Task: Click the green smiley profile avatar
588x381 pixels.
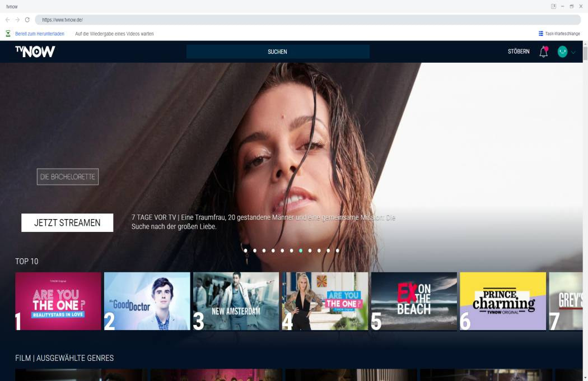Action: [x=562, y=52]
